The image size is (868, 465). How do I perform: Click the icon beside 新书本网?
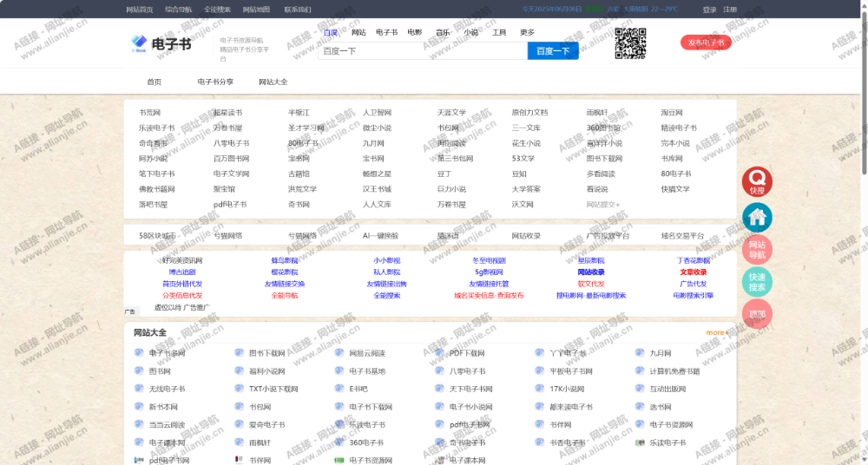click(x=139, y=406)
